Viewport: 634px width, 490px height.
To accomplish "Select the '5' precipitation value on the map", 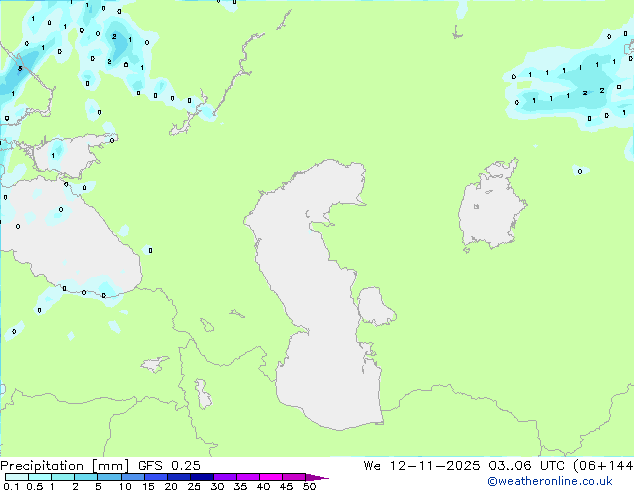I will [x=20, y=69].
